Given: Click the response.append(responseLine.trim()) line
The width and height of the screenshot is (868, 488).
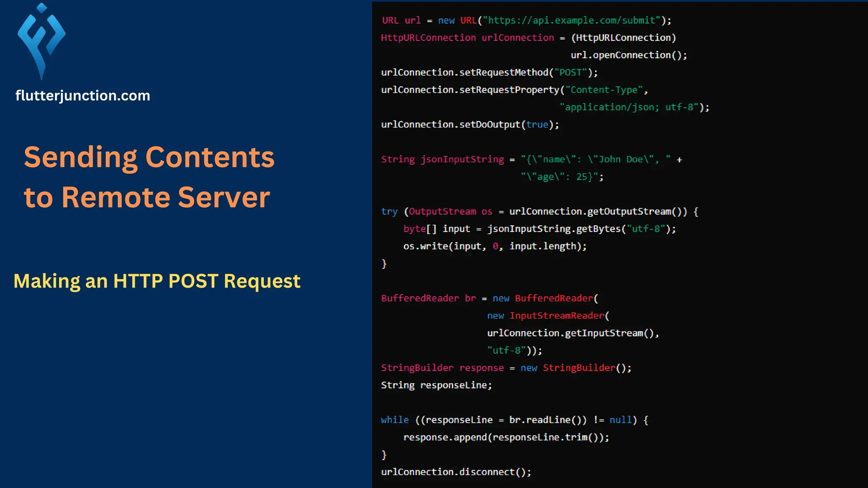Looking at the screenshot, I should click(x=506, y=437).
